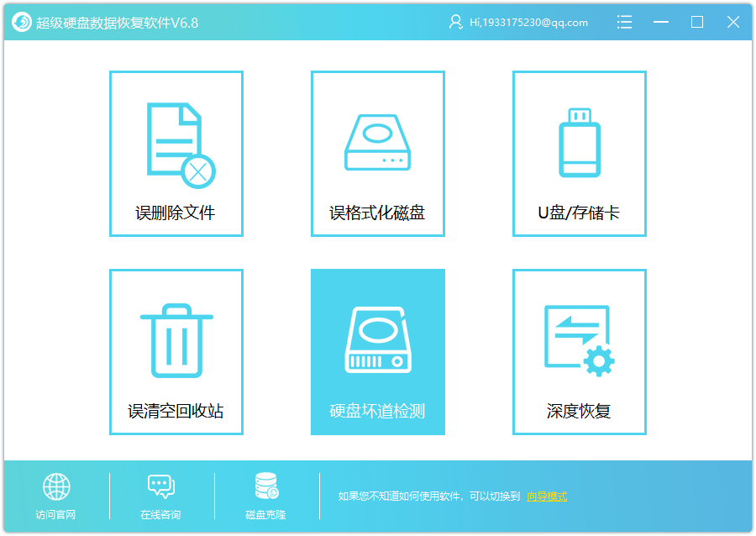Open online consultation chat bubble icon

160,486
